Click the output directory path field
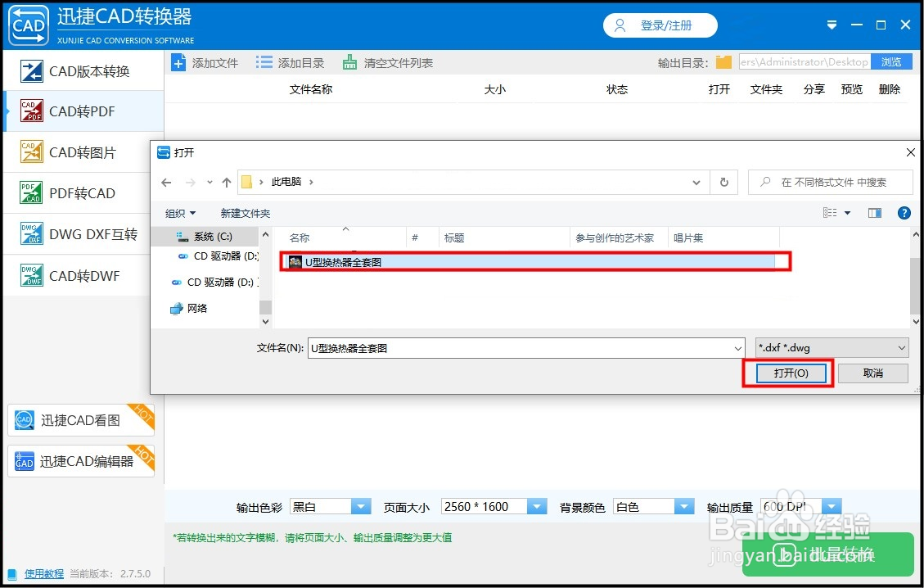 (x=805, y=62)
